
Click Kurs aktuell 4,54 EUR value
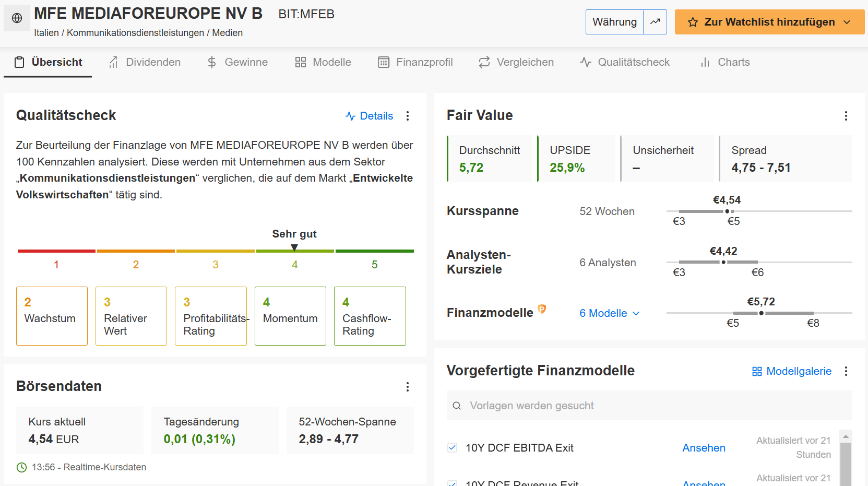coord(54,440)
